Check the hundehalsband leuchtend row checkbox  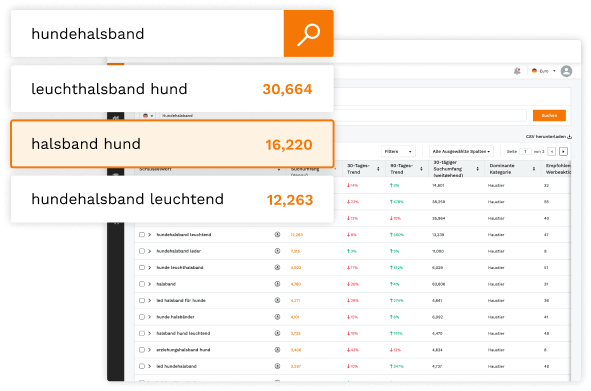coord(142,235)
